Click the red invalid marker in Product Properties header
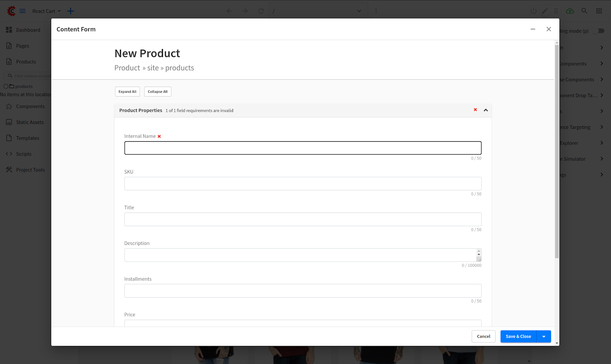611x364 pixels. (475, 110)
